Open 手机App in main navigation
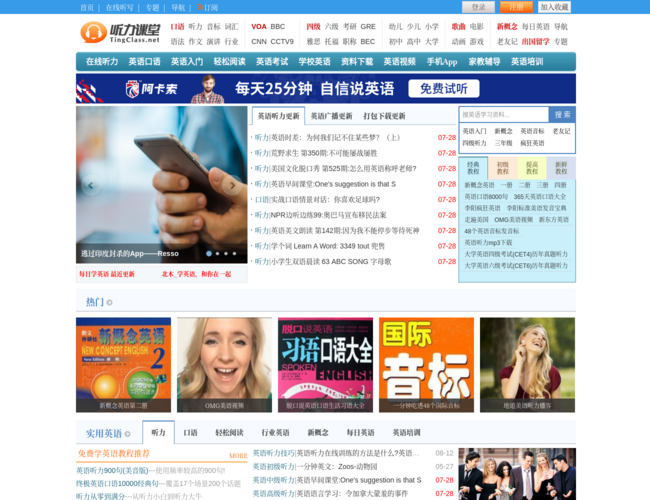 coord(442,62)
